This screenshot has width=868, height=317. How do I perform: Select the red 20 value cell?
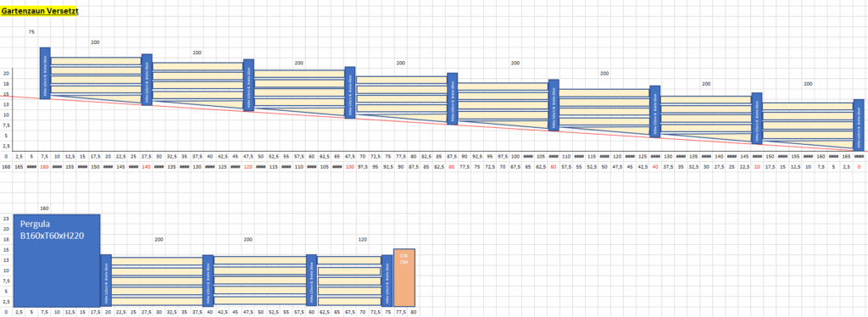coord(757,166)
